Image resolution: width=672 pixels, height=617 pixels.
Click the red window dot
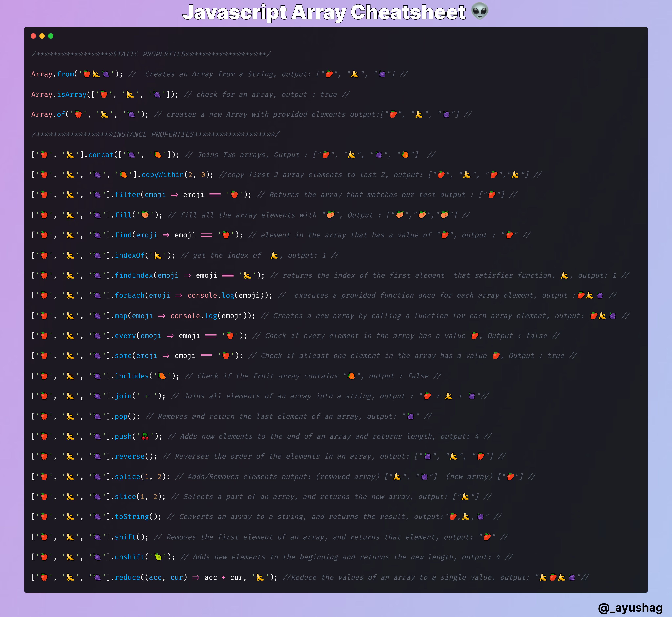pyautogui.click(x=33, y=36)
